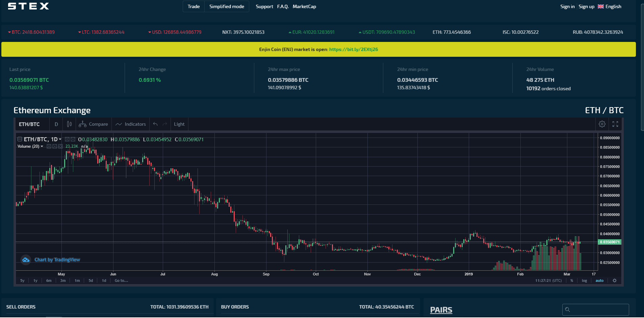Collapse the ETH/BTC legend with minus box
Image resolution: width=644 pixels, height=318 pixels.
20,139
